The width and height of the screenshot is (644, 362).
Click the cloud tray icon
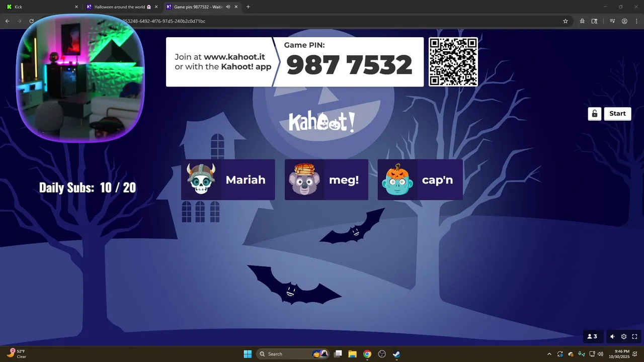[571, 354]
